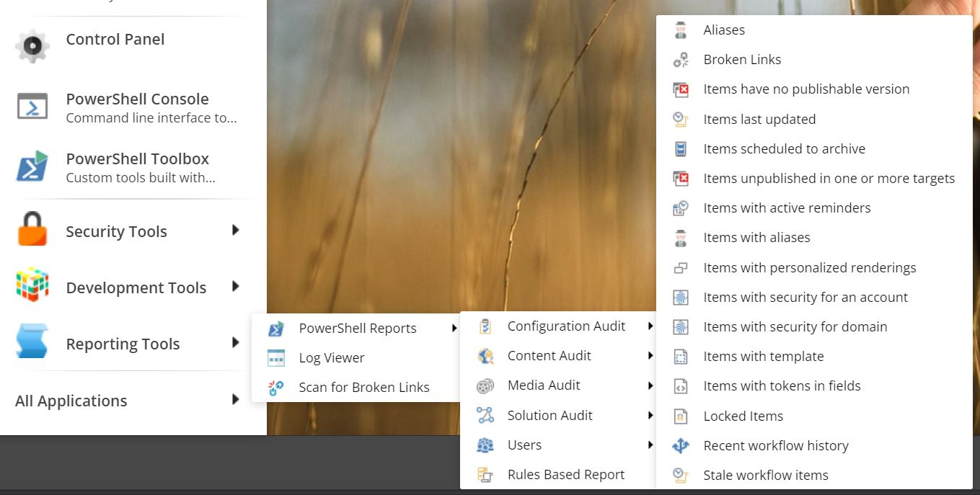Click the PowerShell Toolbox icon
The width and height of the screenshot is (980, 495).
pos(32,166)
